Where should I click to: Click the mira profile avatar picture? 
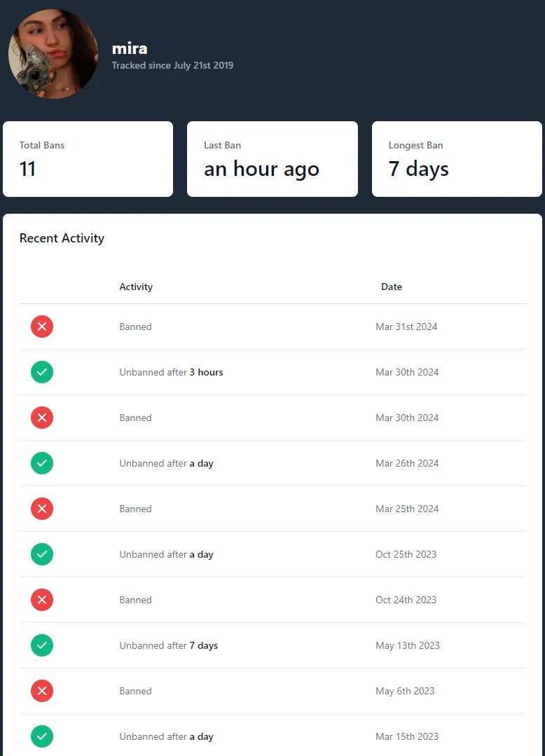53,53
